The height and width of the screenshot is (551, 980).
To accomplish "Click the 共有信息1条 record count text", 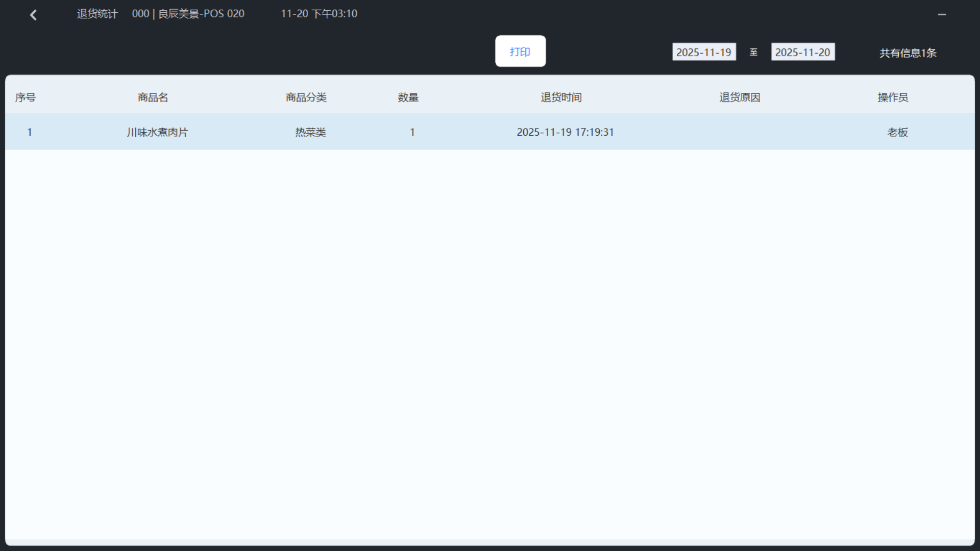I will click(908, 53).
